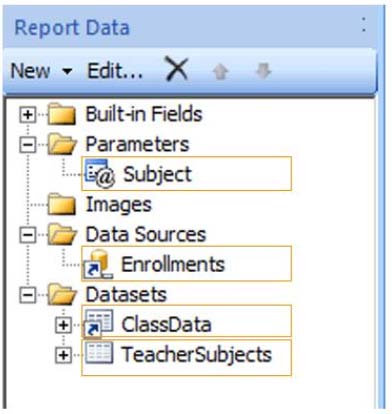
Task: Expand the Built-in Fields node
Action: click(x=28, y=115)
